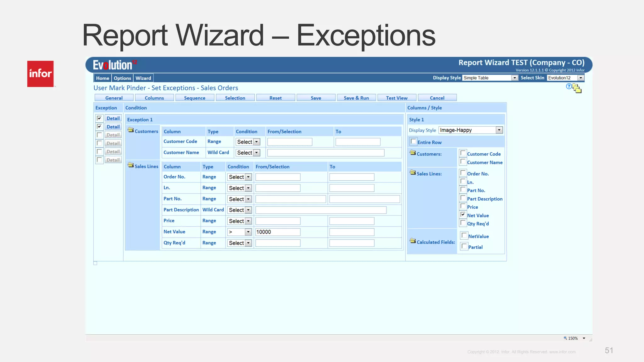Check the Order No. style checkbox
This screenshot has width=644, height=362.
click(x=463, y=173)
